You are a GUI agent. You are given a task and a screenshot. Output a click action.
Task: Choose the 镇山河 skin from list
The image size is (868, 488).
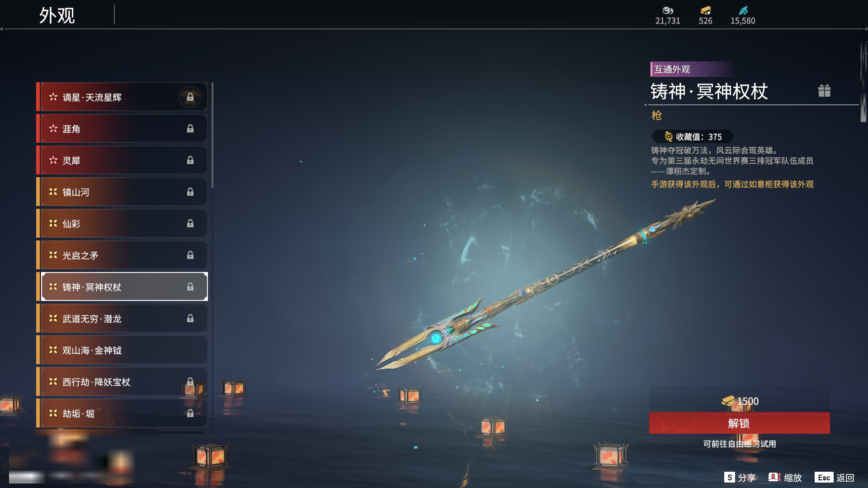[x=122, y=192]
